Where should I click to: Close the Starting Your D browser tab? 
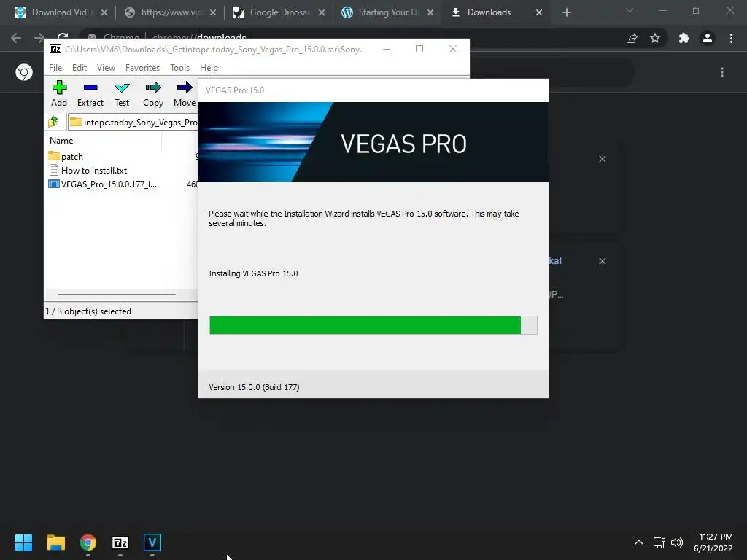(430, 12)
